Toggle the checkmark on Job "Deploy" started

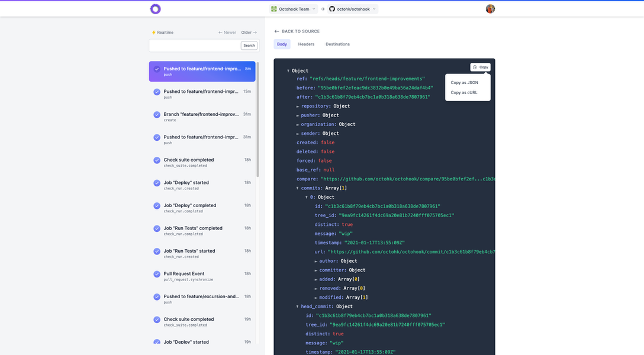tap(156, 183)
